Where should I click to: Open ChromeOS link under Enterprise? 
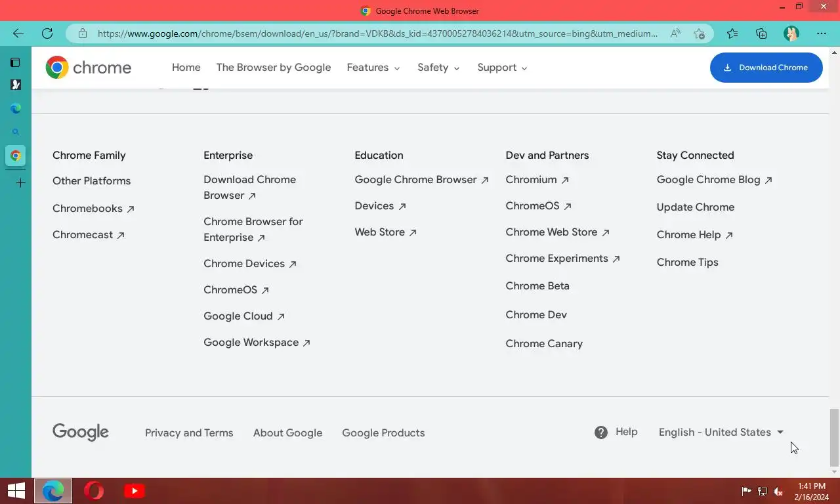[x=236, y=290]
